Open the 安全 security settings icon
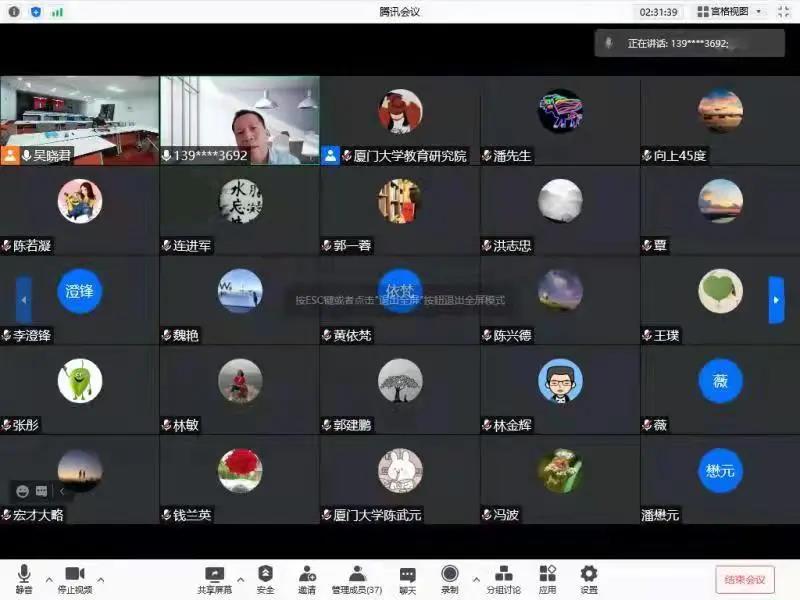 point(265,578)
